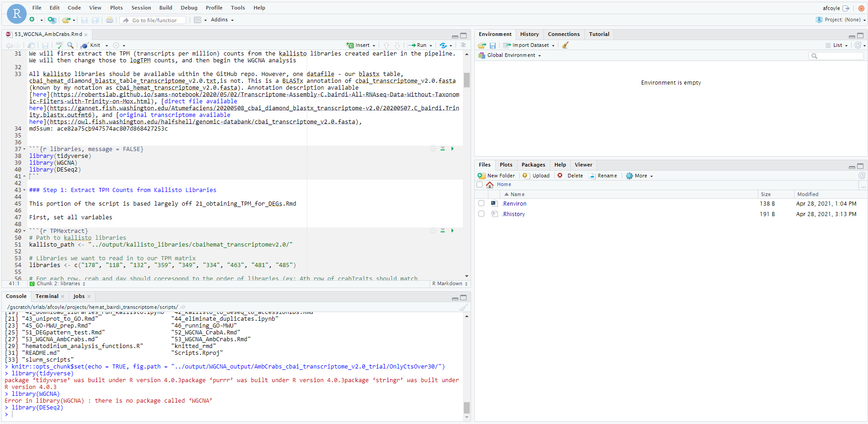Refresh the Environment pane
This screenshot has height=424, width=868.
[x=858, y=45]
